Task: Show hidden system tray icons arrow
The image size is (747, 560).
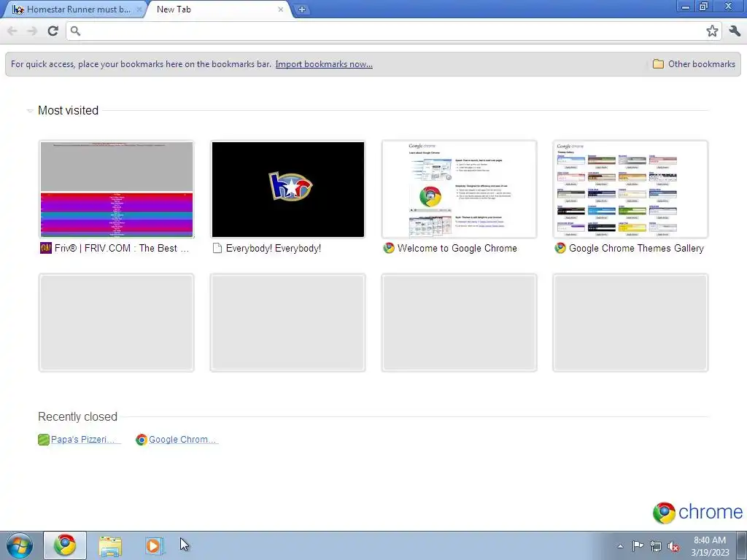Action: (620, 546)
